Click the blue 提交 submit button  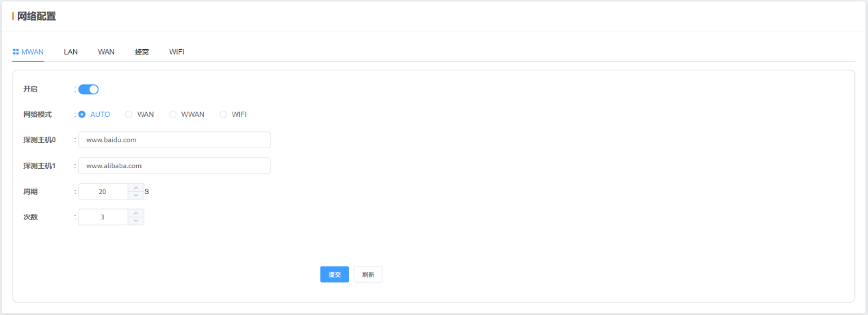[334, 275]
